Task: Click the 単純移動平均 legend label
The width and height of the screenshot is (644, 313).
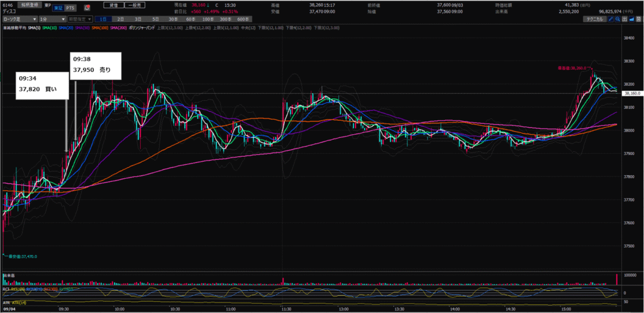Action: (15, 28)
